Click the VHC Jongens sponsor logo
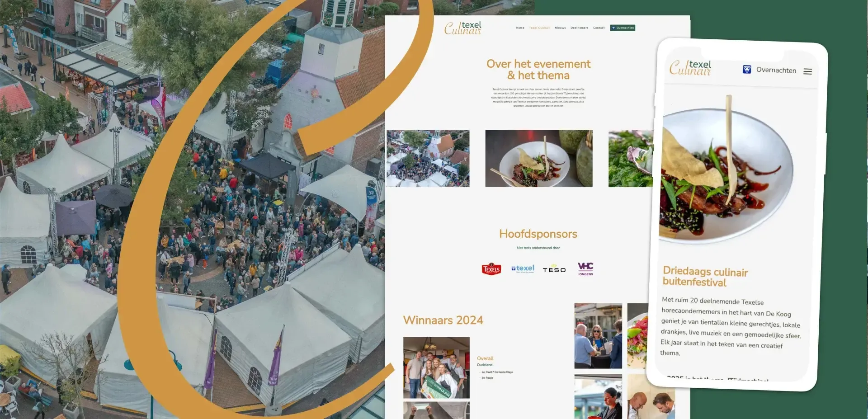The height and width of the screenshot is (419, 868). pos(585,268)
